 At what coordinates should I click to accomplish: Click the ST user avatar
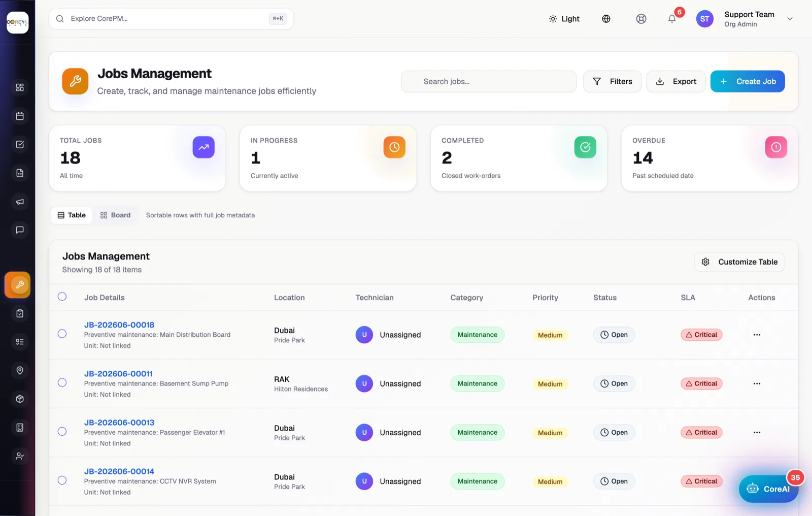[x=705, y=19]
